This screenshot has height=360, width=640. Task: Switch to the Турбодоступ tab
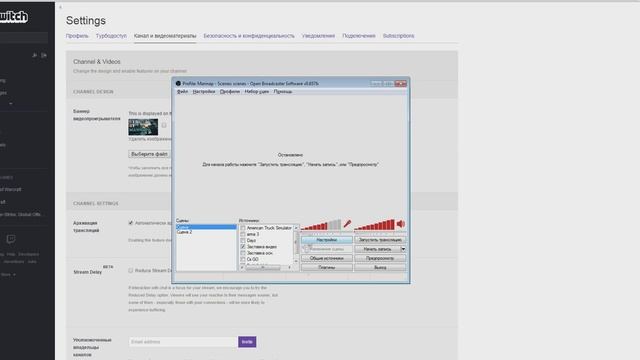[x=111, y=36]
